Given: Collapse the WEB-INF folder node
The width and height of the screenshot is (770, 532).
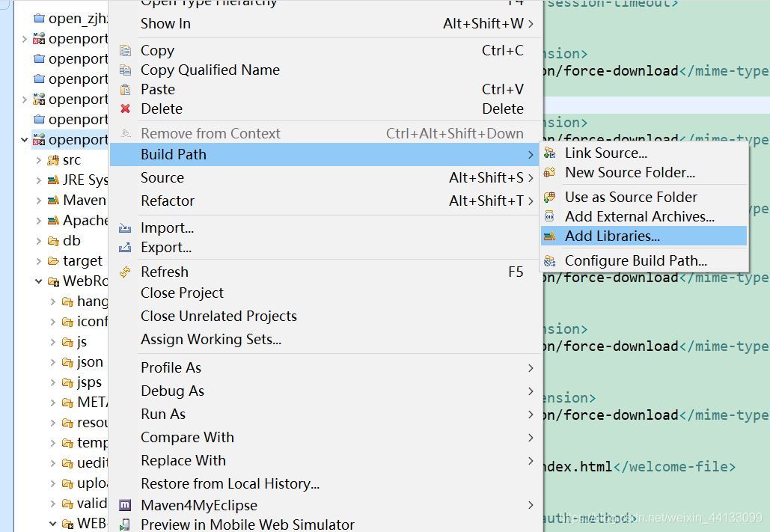Looking at the screenshot, I should pos(52,524).
